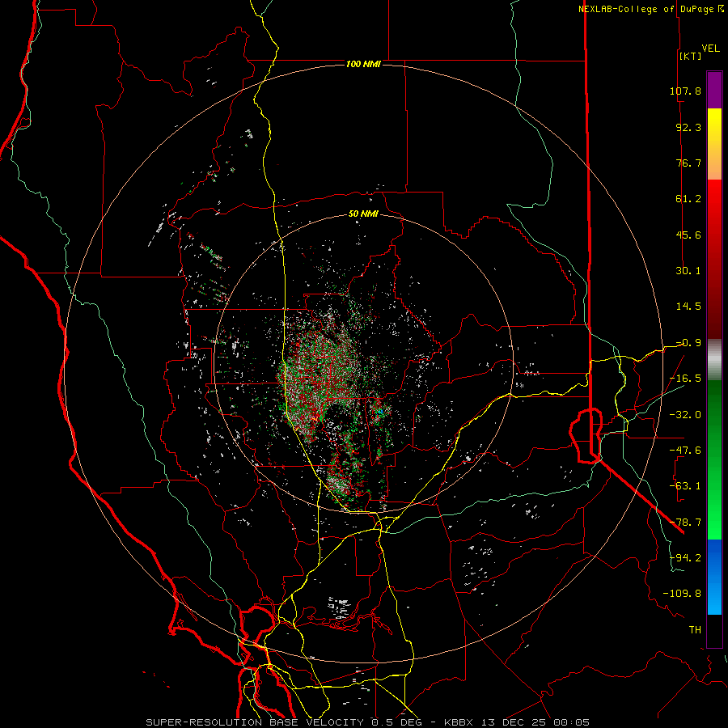728x728 pixels.
Task: Select 0.5 DEG elevation in bottom caption
Action: pyautogui.click(x=396, y=722)
